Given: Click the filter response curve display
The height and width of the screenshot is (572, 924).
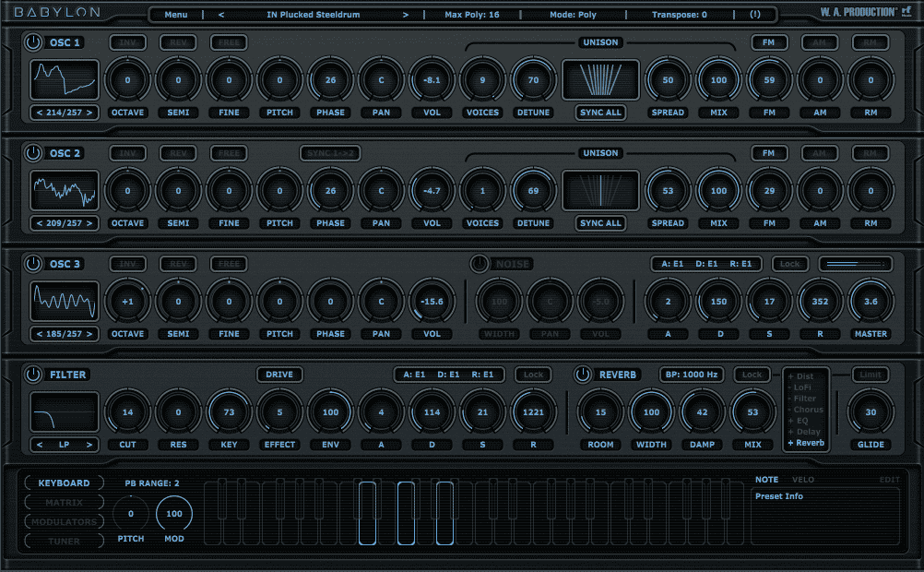Looking at the screenshot, I should pos(65,411).
